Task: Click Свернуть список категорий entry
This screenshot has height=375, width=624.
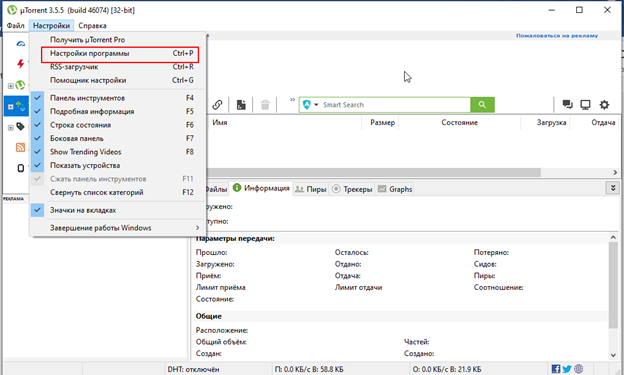Action: (119, 192)
